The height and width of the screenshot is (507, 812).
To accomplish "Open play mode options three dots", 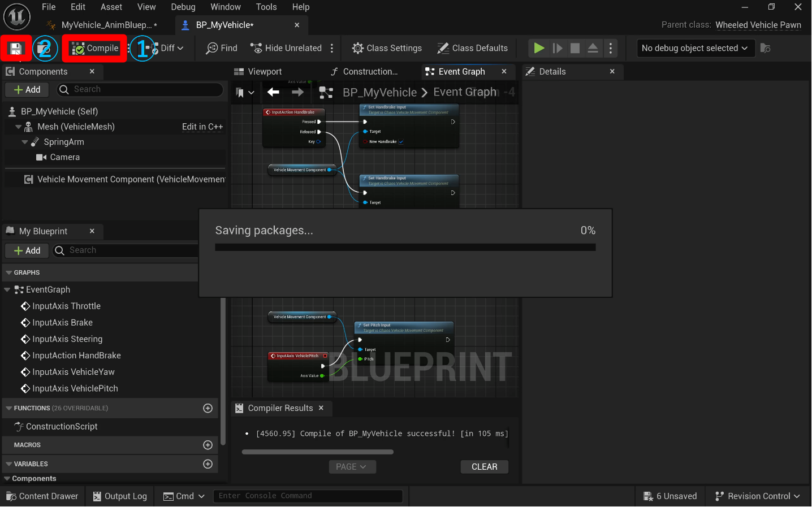I will click(x=611, y=49).
